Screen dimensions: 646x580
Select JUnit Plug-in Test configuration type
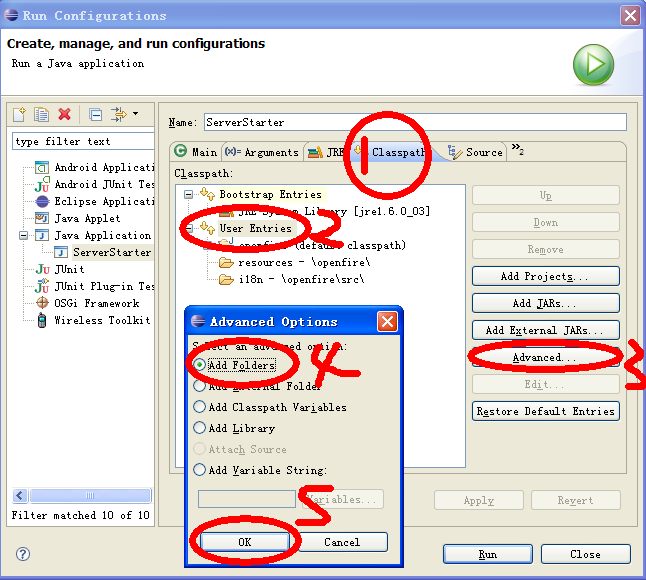pyautogui.click(x=104, y=286)
